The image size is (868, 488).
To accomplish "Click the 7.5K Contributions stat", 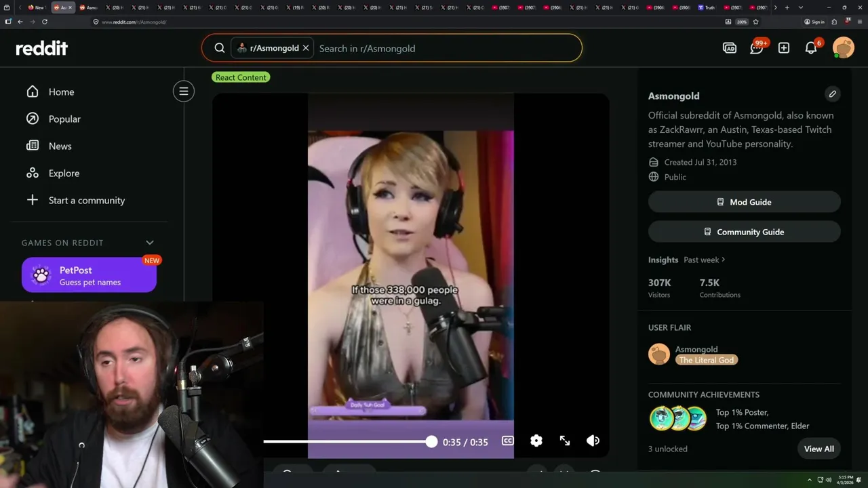I will 719,288.
